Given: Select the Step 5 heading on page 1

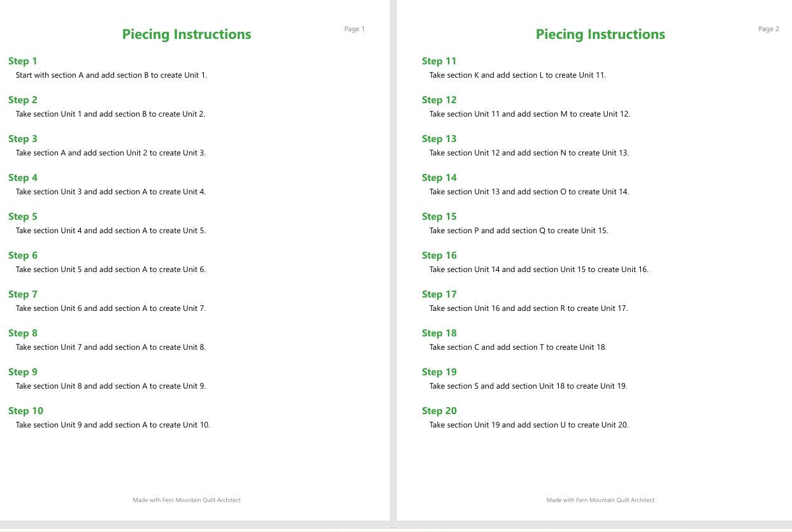Looking at the screenshot, I should pos(23,217).
